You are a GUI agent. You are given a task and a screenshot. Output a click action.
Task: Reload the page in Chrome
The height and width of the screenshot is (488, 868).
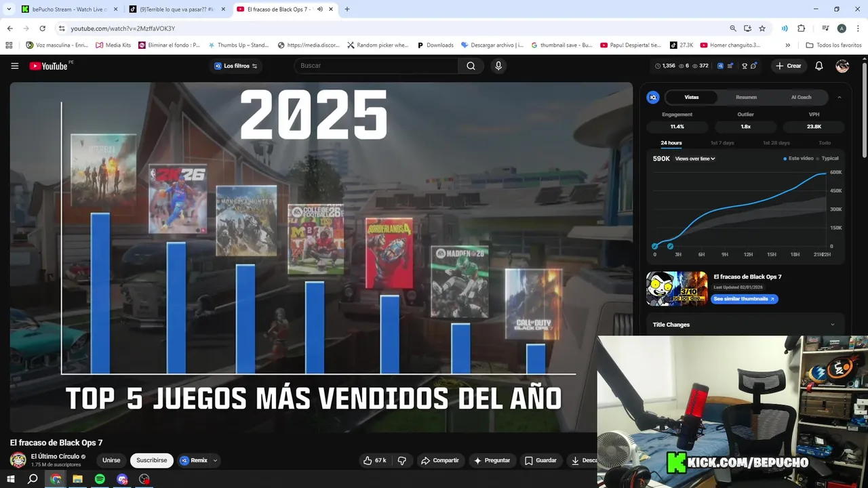(42, 28)
